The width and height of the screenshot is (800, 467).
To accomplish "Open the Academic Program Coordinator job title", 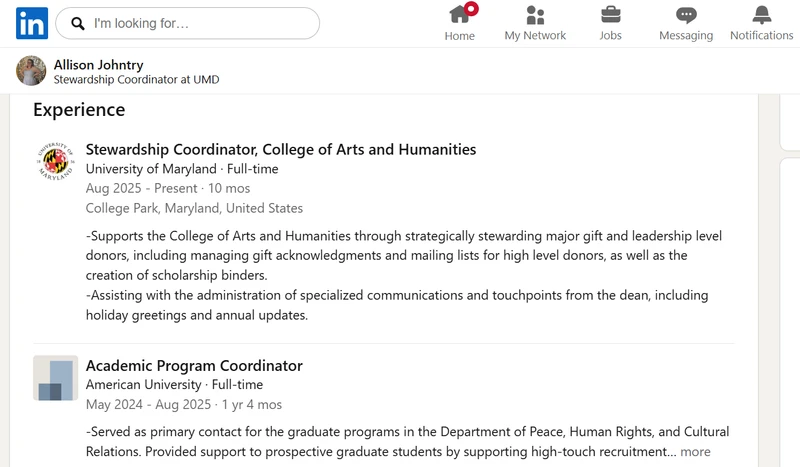I will pos(194,366).
